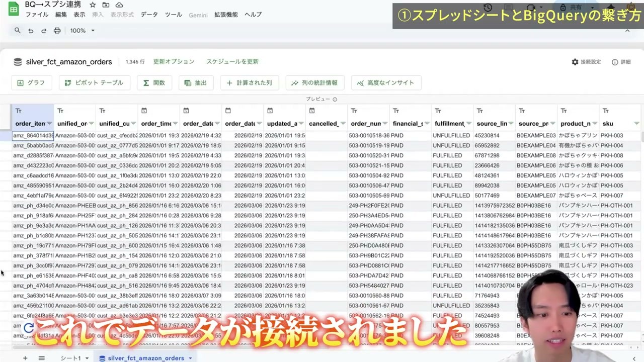Image resolution: width=644 pixels, height=362 pixels.
Task: Collapse the toolbar with chevron up
Action: pos(627,31)
